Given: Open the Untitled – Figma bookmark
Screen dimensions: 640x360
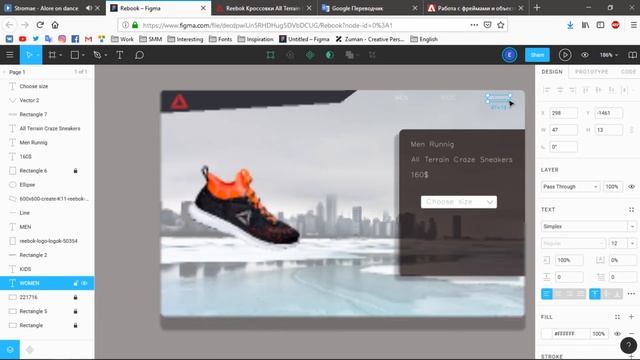Looking at the screenshot, I should point(304,39).
